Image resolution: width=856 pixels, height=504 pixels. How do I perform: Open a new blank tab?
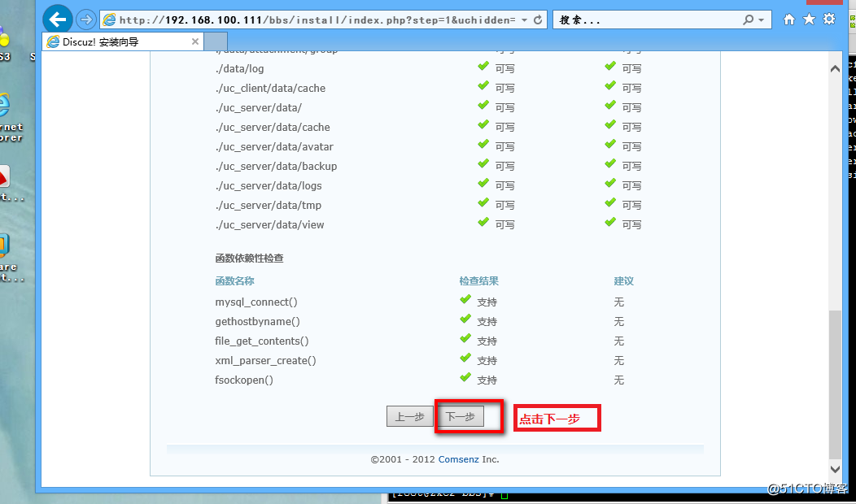coord(216,42)
